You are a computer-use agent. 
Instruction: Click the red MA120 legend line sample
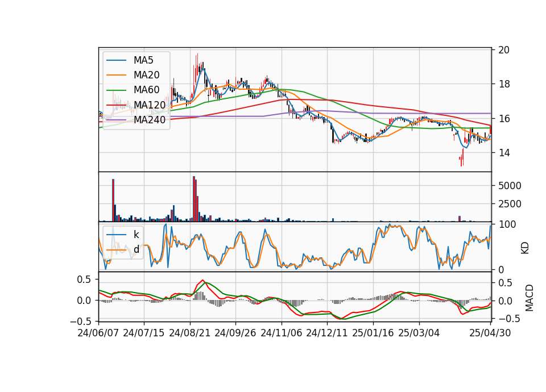pos(116,105)
